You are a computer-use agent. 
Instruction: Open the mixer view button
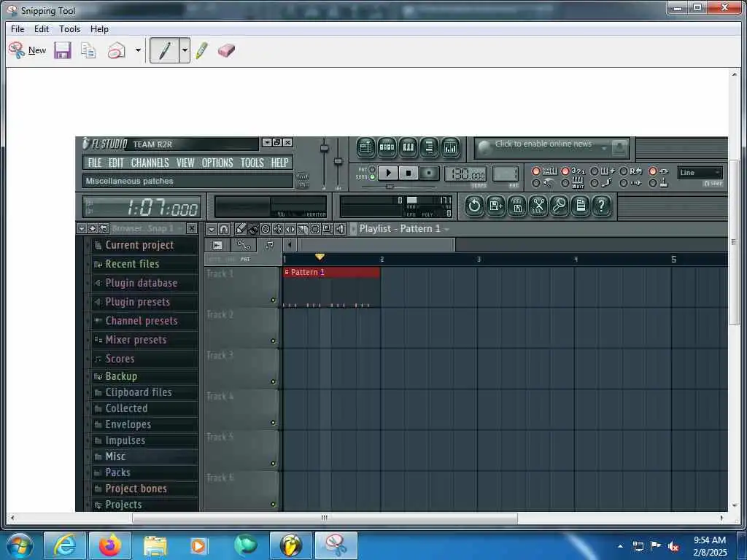point(450,147)
